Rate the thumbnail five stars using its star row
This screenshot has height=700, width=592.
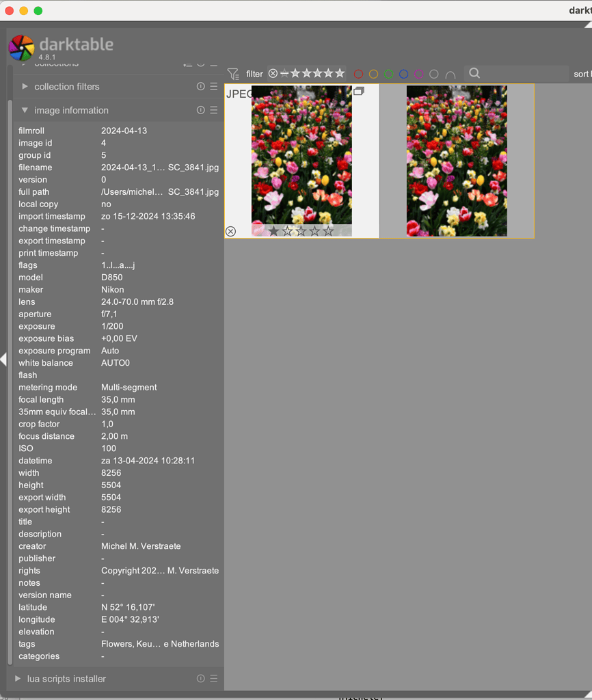328,231
